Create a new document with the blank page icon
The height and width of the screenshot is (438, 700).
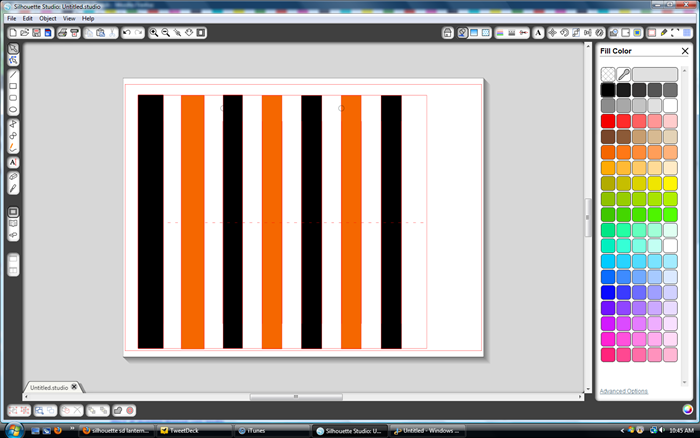pos(13,33)
